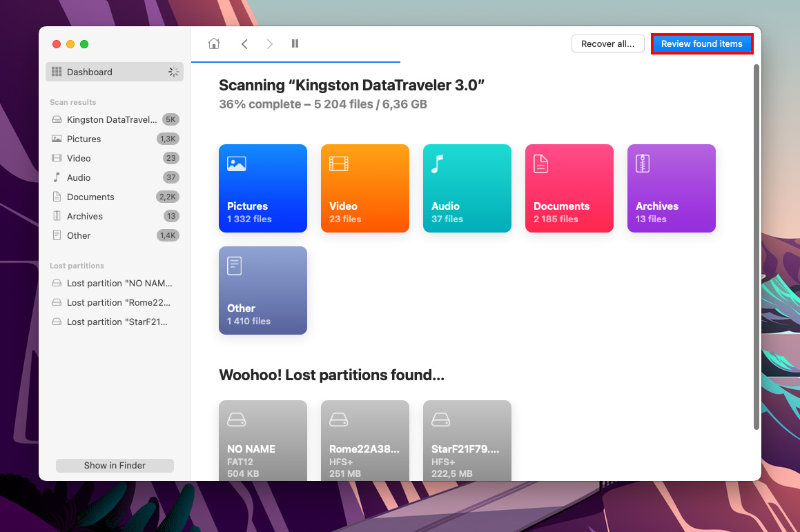The image size is (800, 532).
Task: Open the Other category tile
Action: coord(262,290)
